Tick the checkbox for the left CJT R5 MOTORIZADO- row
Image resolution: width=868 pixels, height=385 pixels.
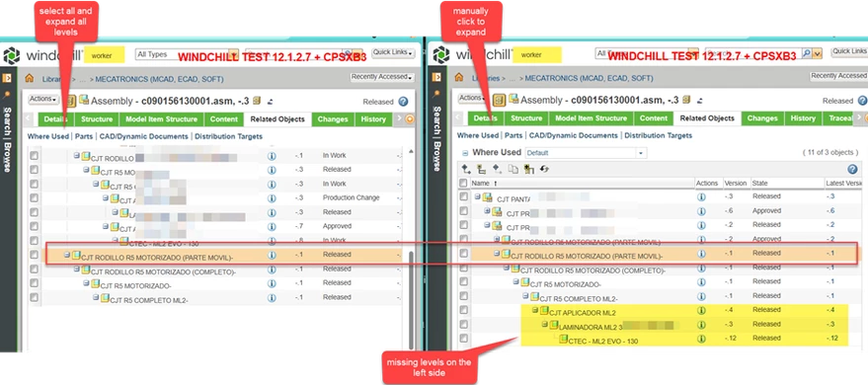click(x=35, y=283)
